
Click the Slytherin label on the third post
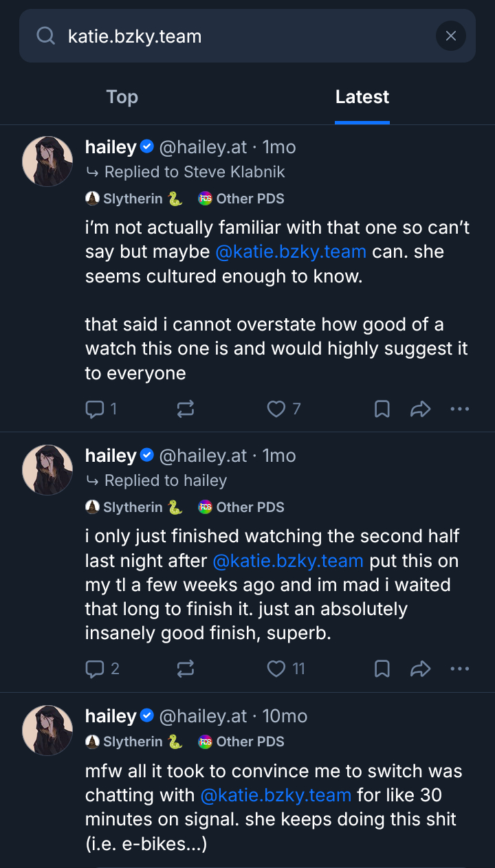(x=133, y=742)
